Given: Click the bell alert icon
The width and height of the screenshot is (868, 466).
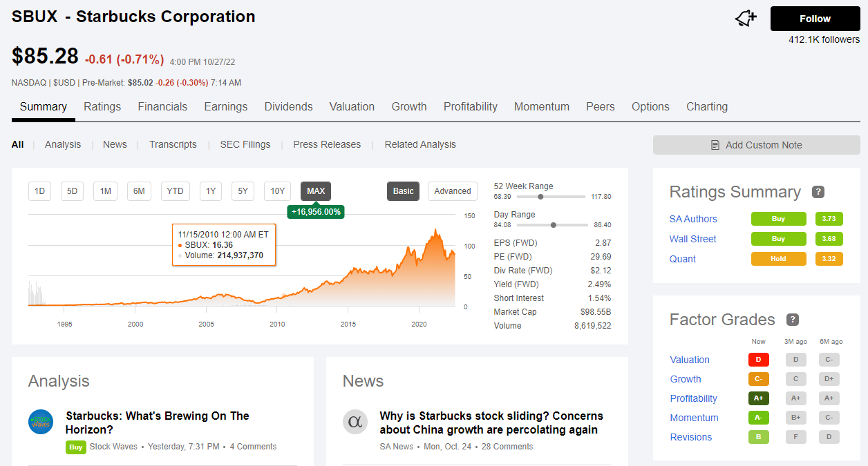Looking at the screenshot, I should [x=746, y=19].
